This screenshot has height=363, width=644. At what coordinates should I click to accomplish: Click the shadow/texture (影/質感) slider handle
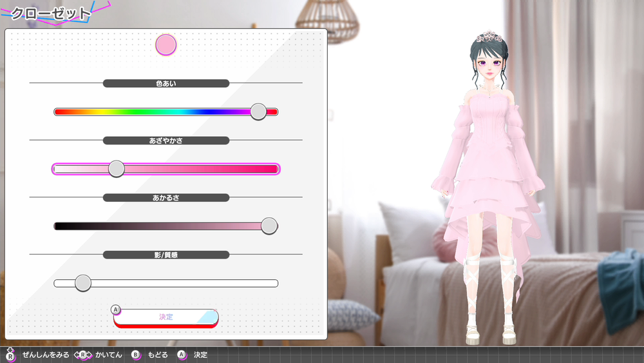tap(83, 283)
